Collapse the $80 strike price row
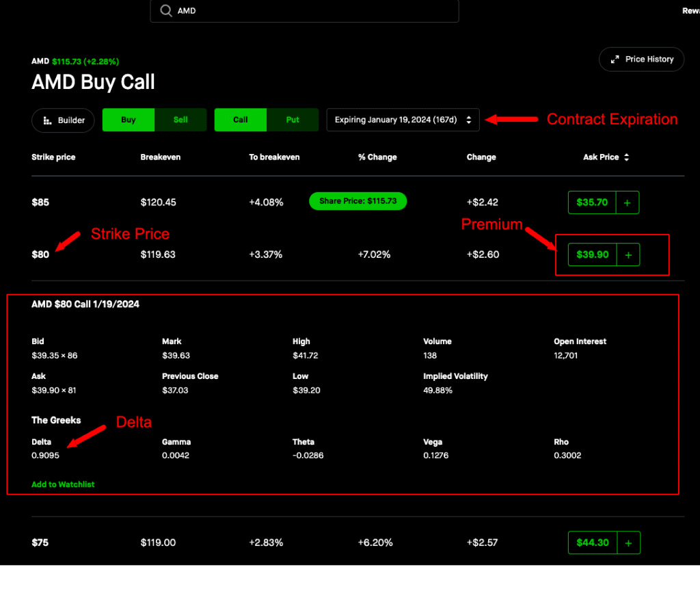 click(x=358, y=254)
